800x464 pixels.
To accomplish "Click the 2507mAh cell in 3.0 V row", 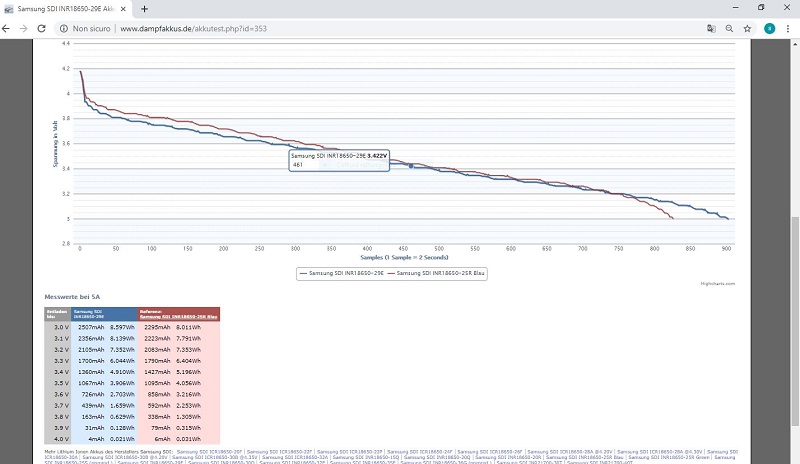I will click(x=91, y=327).
